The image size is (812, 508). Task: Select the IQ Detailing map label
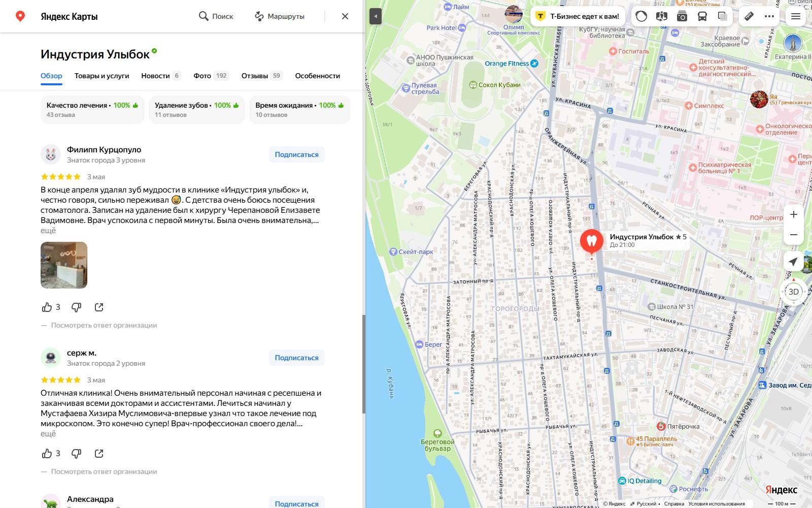point(640,481)
